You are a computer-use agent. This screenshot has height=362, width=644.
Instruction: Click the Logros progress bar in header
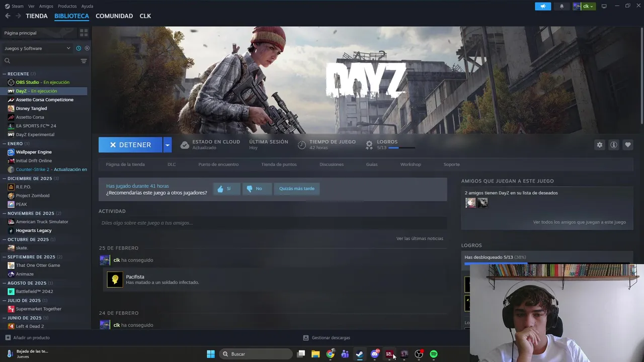[x=401, y=148]
